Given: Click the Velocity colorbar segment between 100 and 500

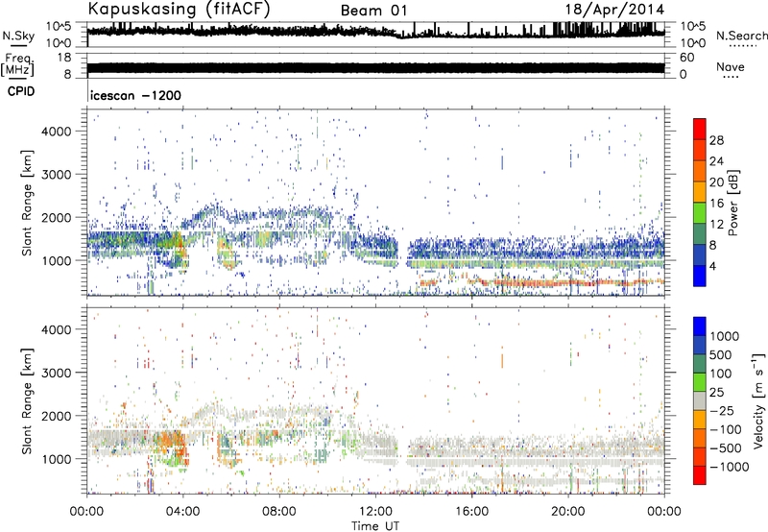Looking at the screenshot, I should pos(700,364).
